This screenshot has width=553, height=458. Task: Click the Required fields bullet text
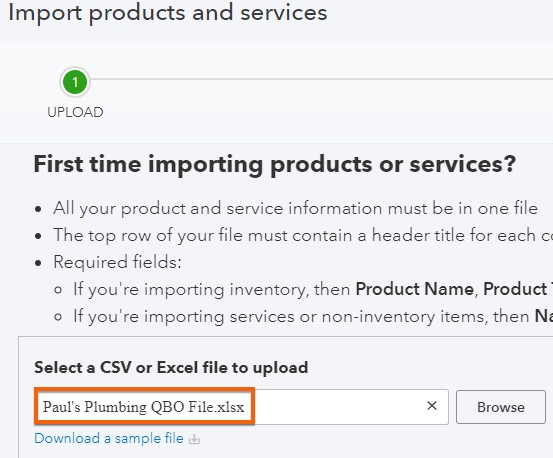pos(117,262)
